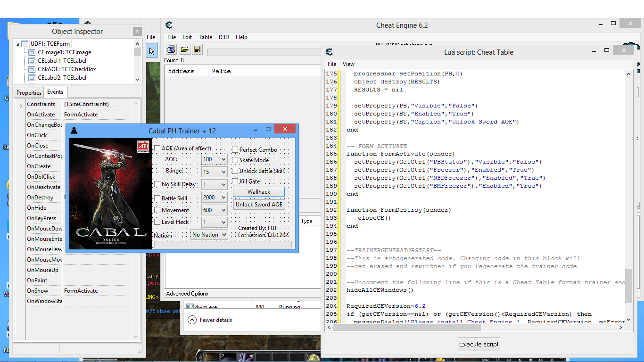This screenshot has width=644, height=362.
Task: Open the Edit menu in Cheat Engine
Action: 187,37
